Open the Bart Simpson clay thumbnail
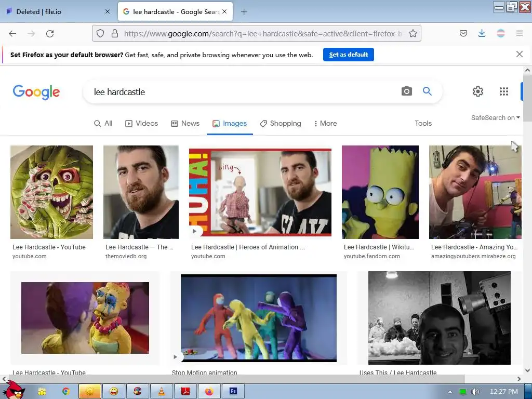The image size is (532, 399). tap(380, 192)
